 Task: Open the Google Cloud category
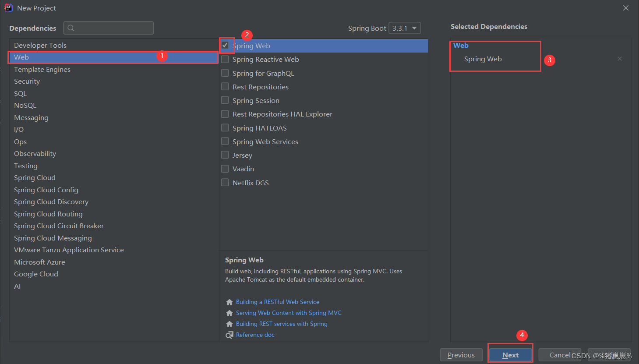[x=113, y=274]
